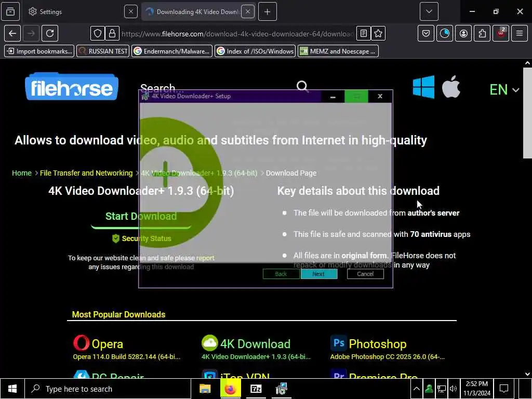532x399 pixels.
Task: Show hidden system tray icons
Action: click(x=416, y=389)
